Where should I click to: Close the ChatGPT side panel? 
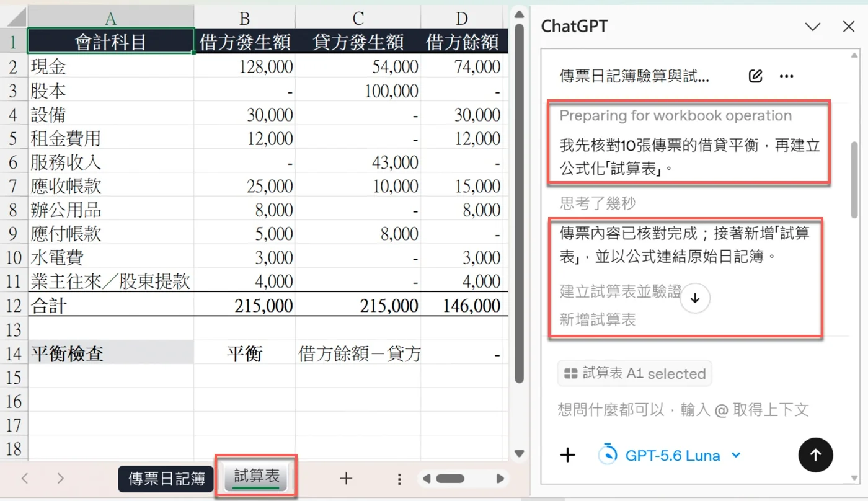click(x=849, y=27)
